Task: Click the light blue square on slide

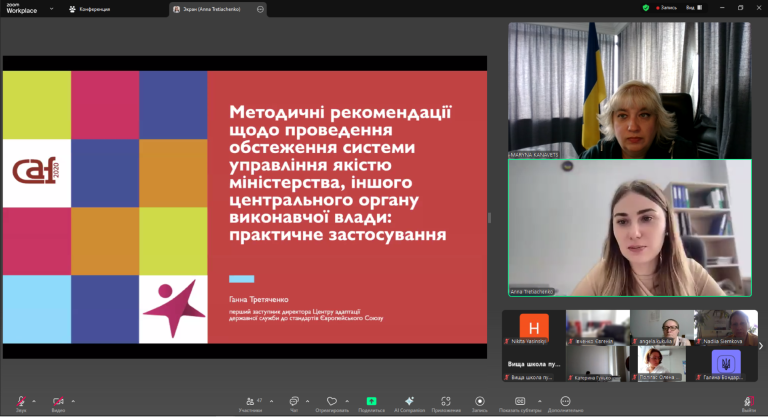Action: [x=37, y=309]
